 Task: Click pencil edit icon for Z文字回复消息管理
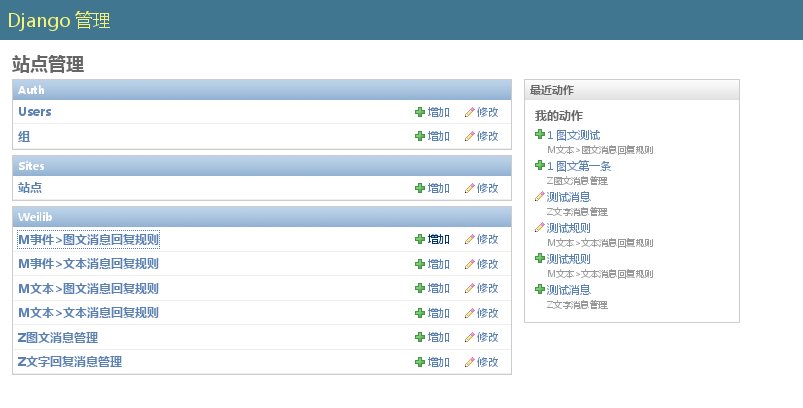tap(470, 362)
